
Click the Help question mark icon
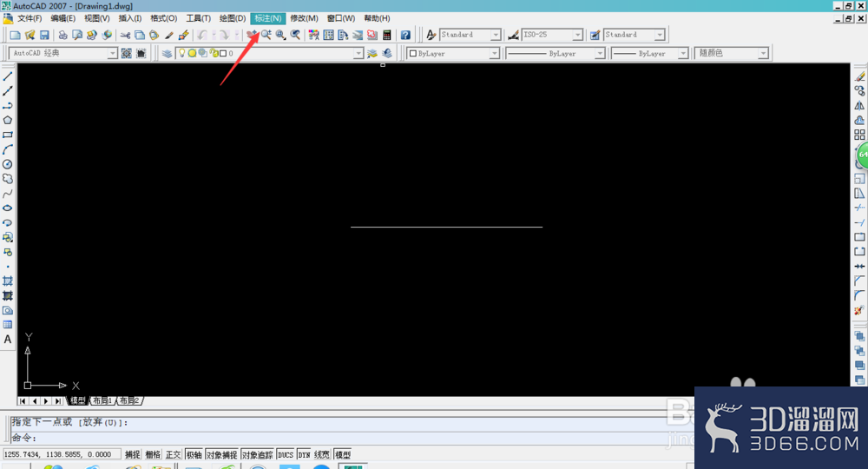[405, 35]
